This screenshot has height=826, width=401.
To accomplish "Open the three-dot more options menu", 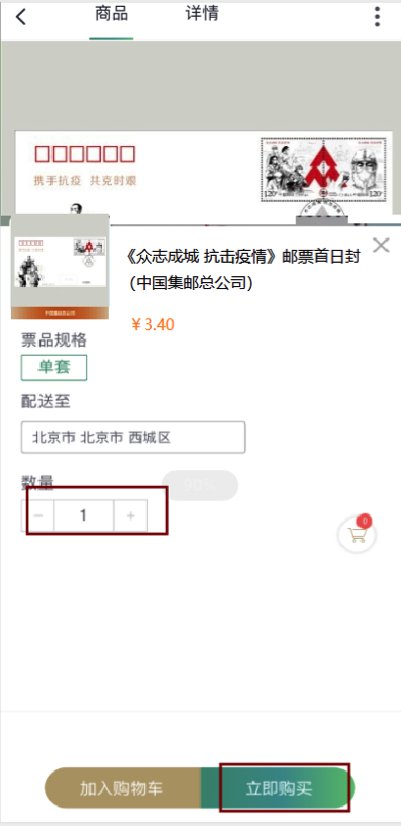I will [x=377, y=16].
